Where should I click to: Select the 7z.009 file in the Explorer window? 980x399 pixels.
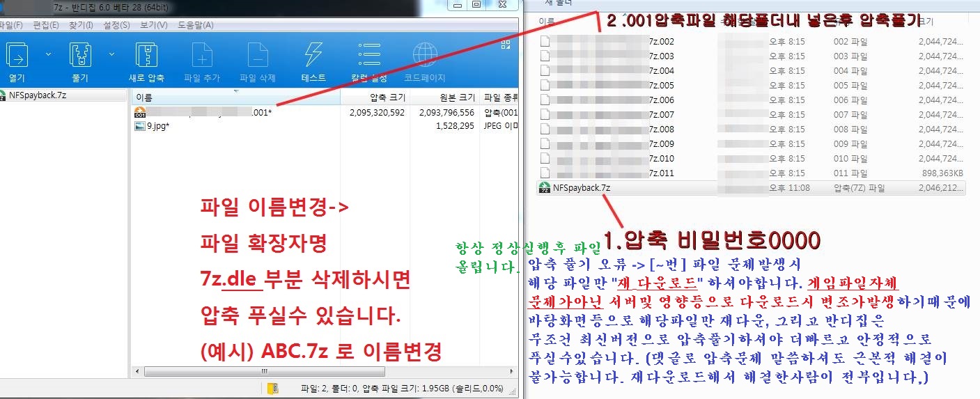tap(661, 143)
